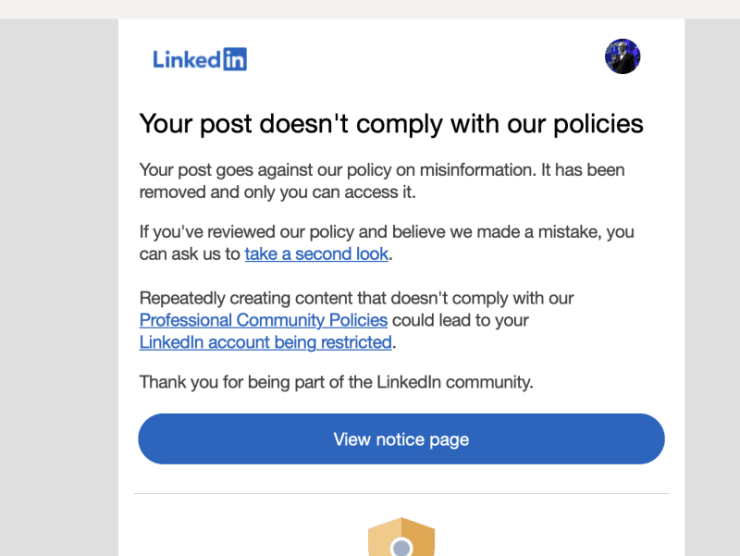Click the blue "in" square of the logo
The image size is (740, 556).
click(234, 59)
